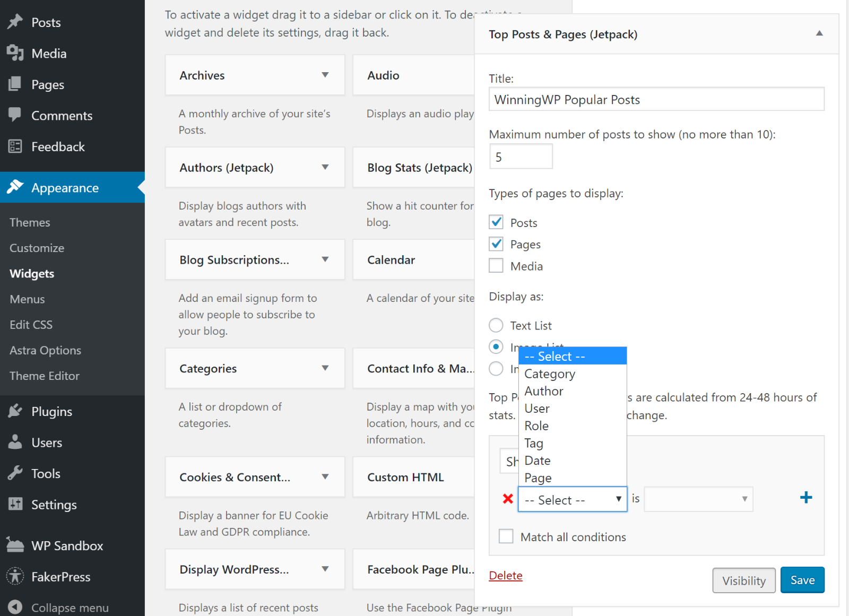Expand the Archives widget
The image size is (849, 616).
pos(325,75)
